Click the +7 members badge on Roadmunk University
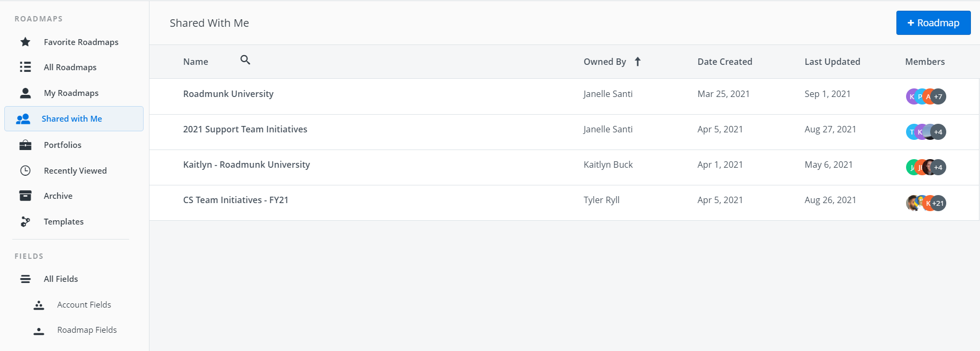The width and height of the screenshot is (980, 351). [938, 96]
